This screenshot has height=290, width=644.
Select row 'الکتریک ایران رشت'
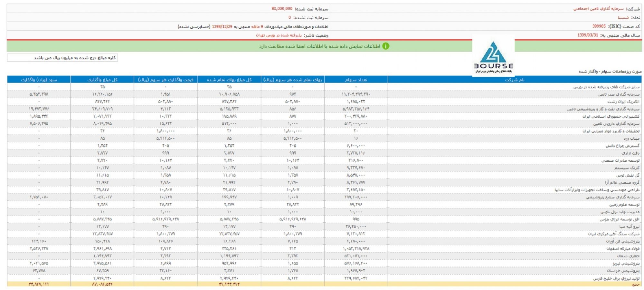tap(324, 102)
